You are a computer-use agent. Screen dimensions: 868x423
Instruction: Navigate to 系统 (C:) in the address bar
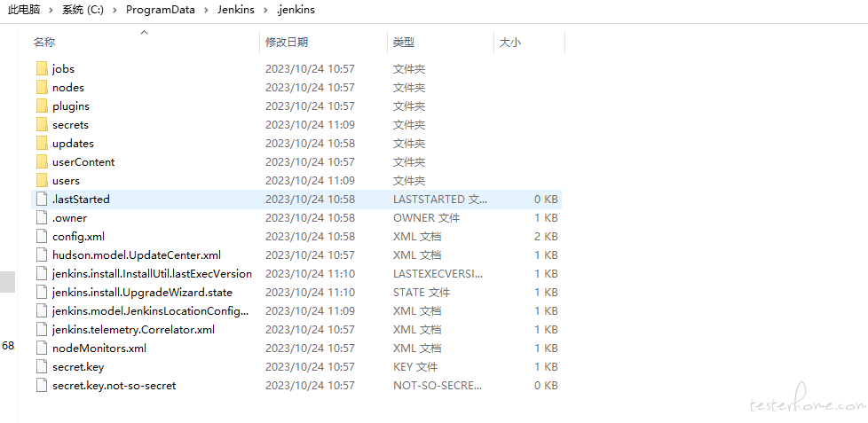(x=83, y=10)
